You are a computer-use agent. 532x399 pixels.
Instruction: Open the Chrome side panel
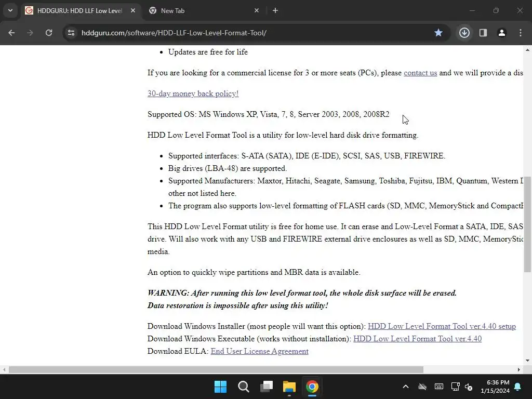(x=483, y=33)
